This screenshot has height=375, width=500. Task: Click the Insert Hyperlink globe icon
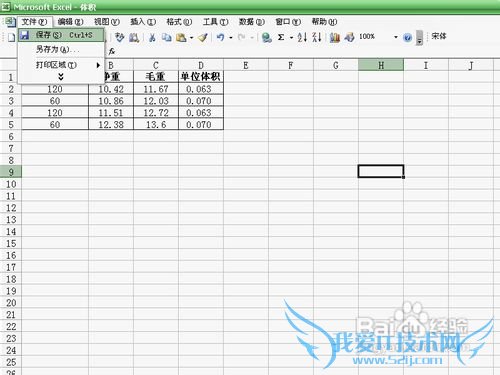tap(266, 37)
